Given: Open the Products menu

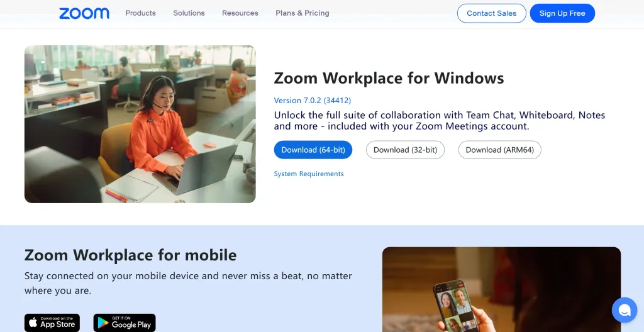Looking at the screenshot, I should [140, 13].
